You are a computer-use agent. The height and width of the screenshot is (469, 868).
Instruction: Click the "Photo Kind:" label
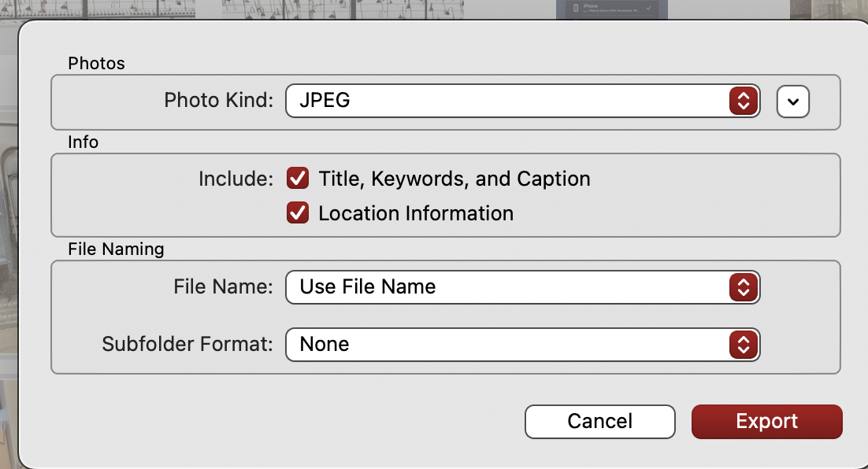click(218, 101)
